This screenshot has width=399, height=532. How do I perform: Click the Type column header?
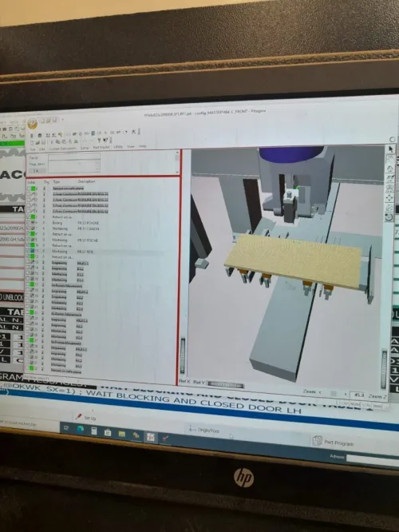click(57, 182)
